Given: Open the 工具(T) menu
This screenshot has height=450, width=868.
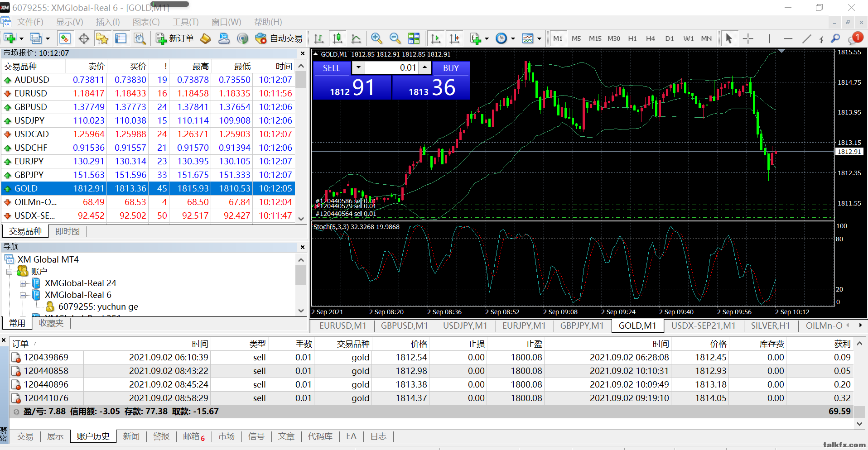Looking at the screenshot, I should [185, 22].
